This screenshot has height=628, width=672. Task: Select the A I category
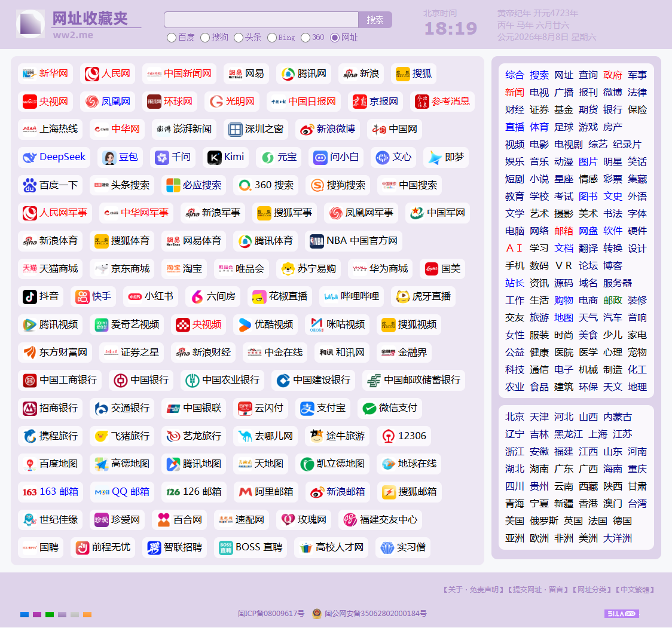coord(514,249)
